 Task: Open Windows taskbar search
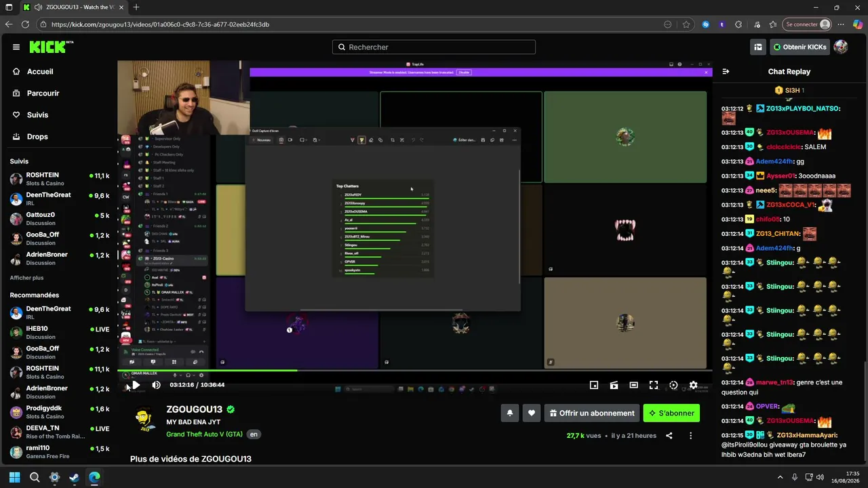[x=35, y=477]
